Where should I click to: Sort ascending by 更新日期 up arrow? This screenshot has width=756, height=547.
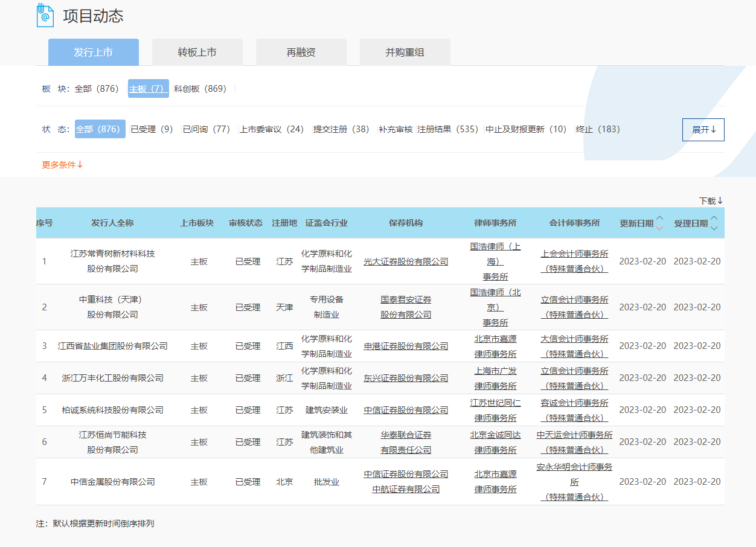[x=659, y=219]
